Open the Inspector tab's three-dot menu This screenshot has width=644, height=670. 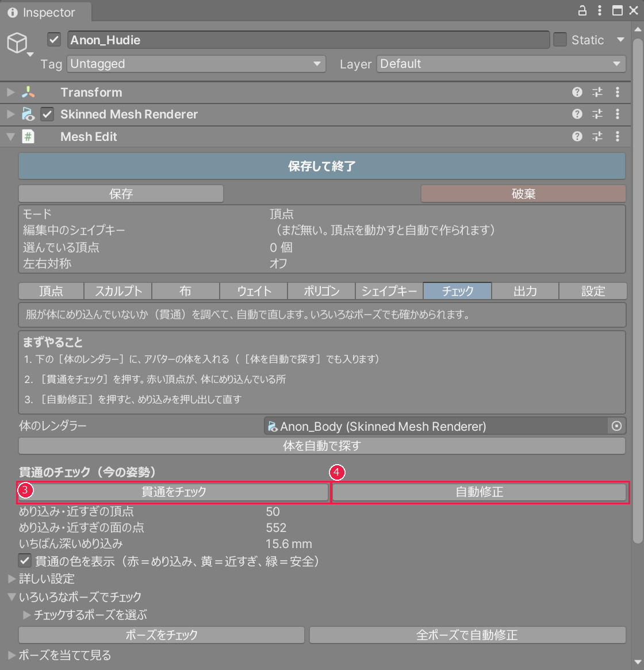600,11
